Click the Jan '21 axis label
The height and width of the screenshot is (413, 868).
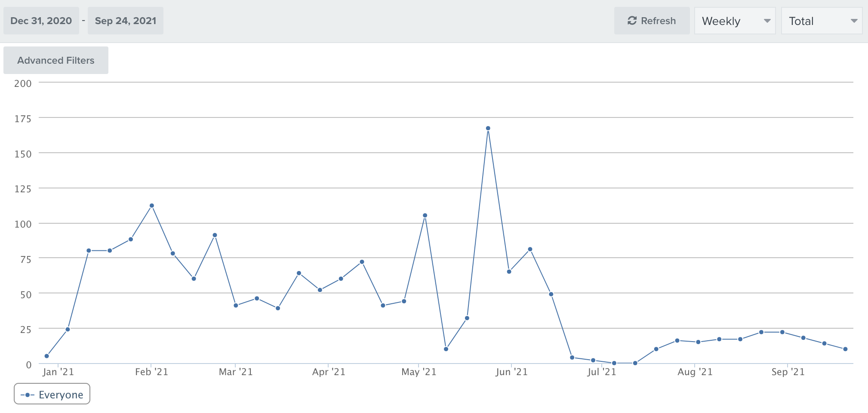58,372
